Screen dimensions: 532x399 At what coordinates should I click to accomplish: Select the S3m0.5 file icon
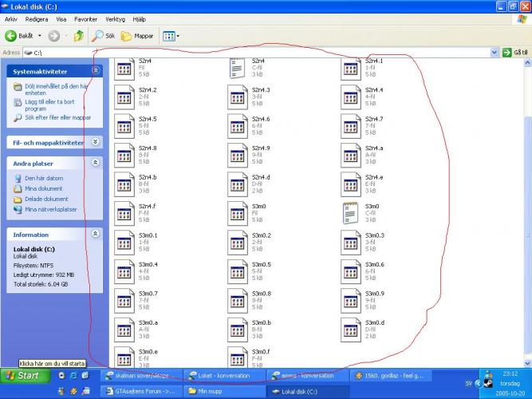(238, 272)
